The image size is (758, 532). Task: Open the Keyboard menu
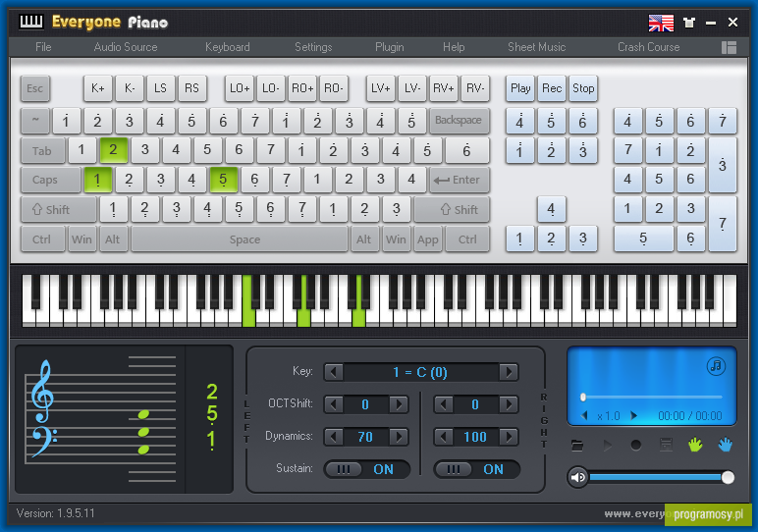tap(227, 47)
